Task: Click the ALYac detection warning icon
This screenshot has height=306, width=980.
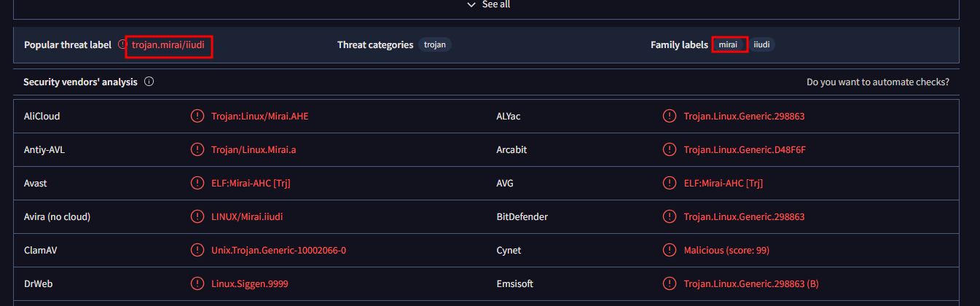Action: coord(669,116)
